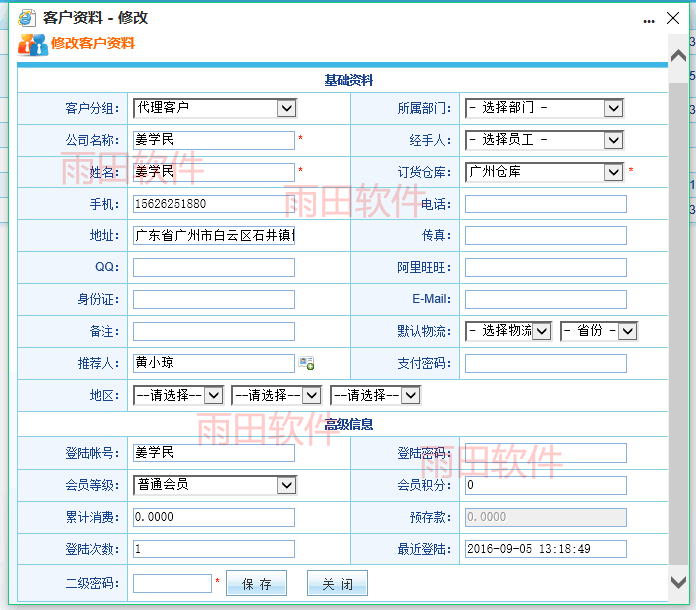
Task: Open the 所属部门 department dropdown
Action: coord(545,108)
